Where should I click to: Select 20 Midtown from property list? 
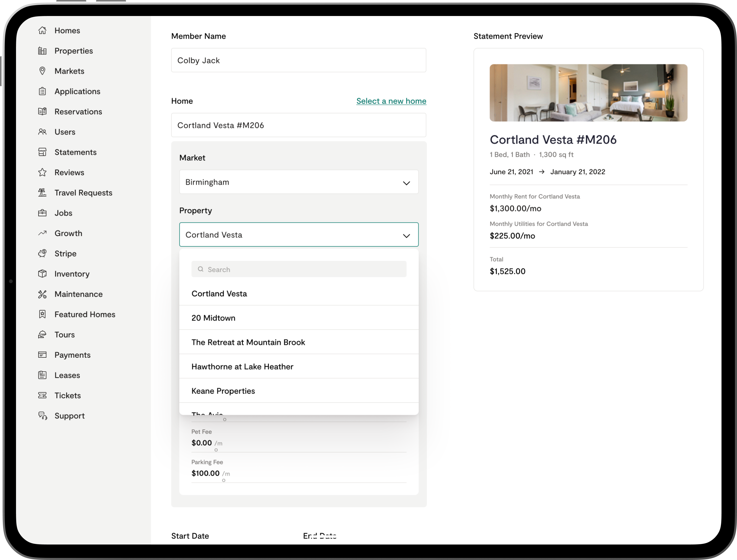pos(213,318)
